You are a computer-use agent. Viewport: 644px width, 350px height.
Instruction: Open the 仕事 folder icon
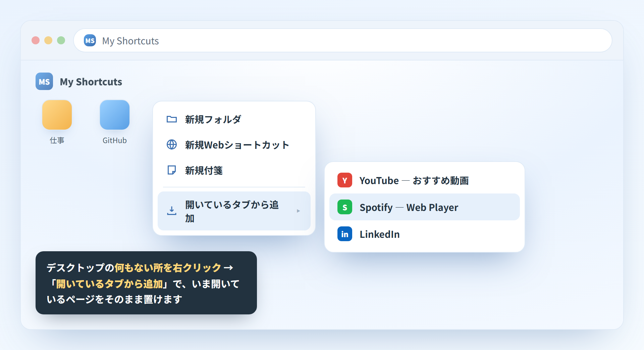(57, 115)
